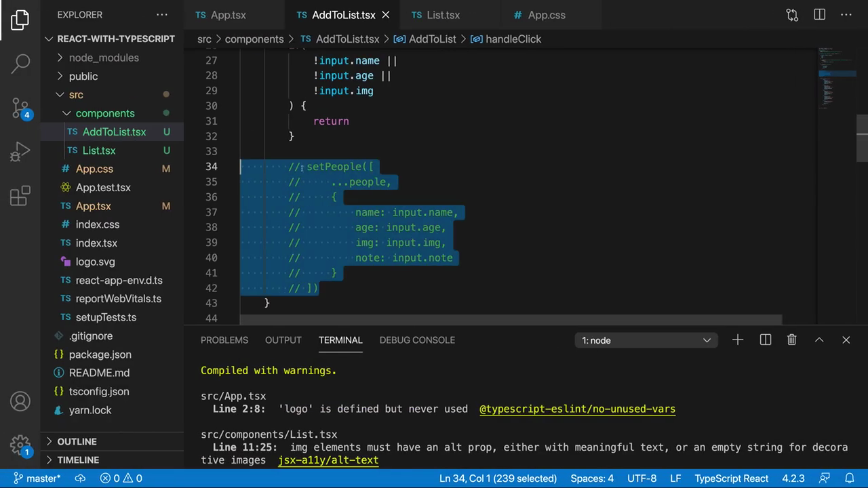Open tsconfig.json in the explorer
Screen dimensions: 868x488
tap(112, 391)
